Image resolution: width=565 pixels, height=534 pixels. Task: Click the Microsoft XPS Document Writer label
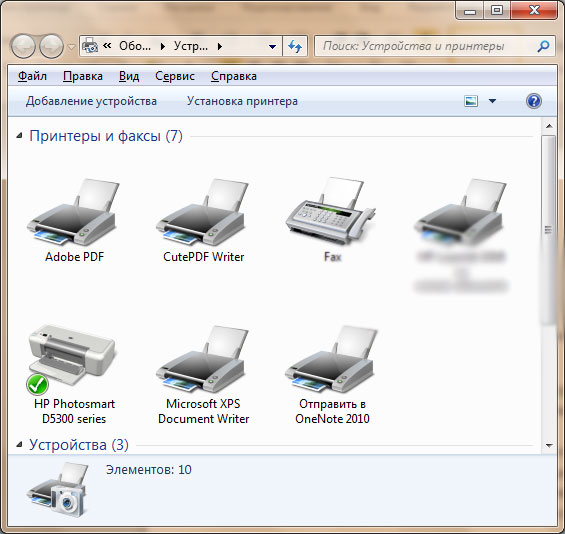(x=204, y=411)
